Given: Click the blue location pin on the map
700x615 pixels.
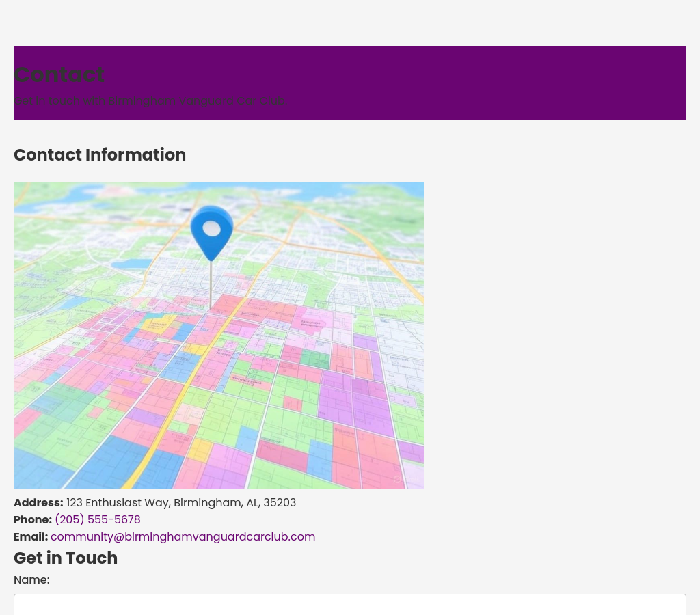Looking at the screenshot, I should coord(211,232).
